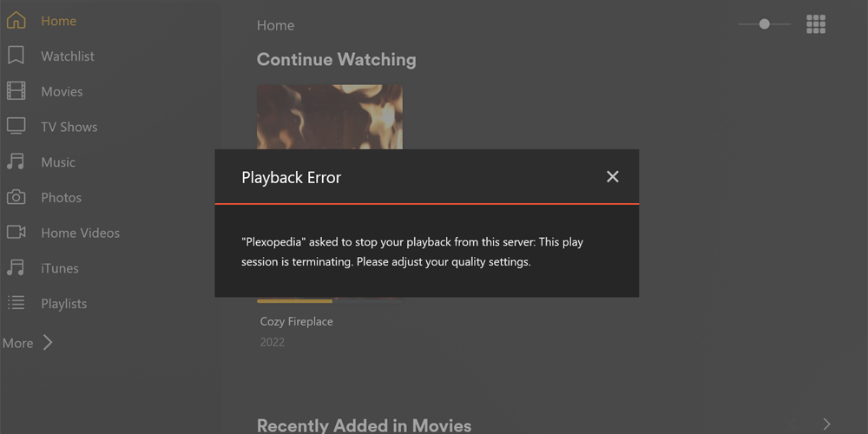Image resolution: width=868 pixels, height=434 pixels.
Task: Click the Music note icon
Action: click(x=16, y=161)
